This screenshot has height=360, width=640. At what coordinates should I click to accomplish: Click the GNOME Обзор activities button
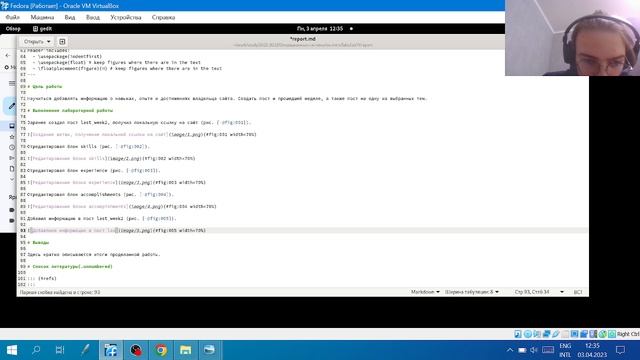coord(13,29)
